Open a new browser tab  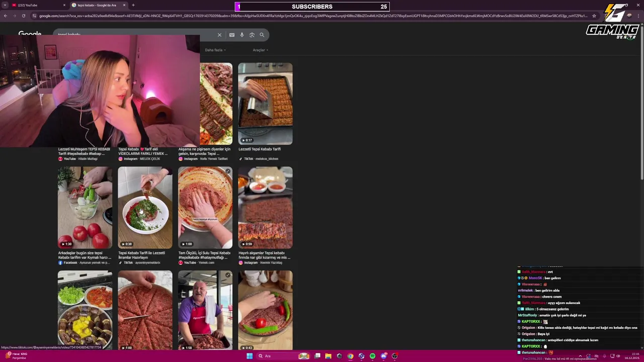click(x=133, y=5)
